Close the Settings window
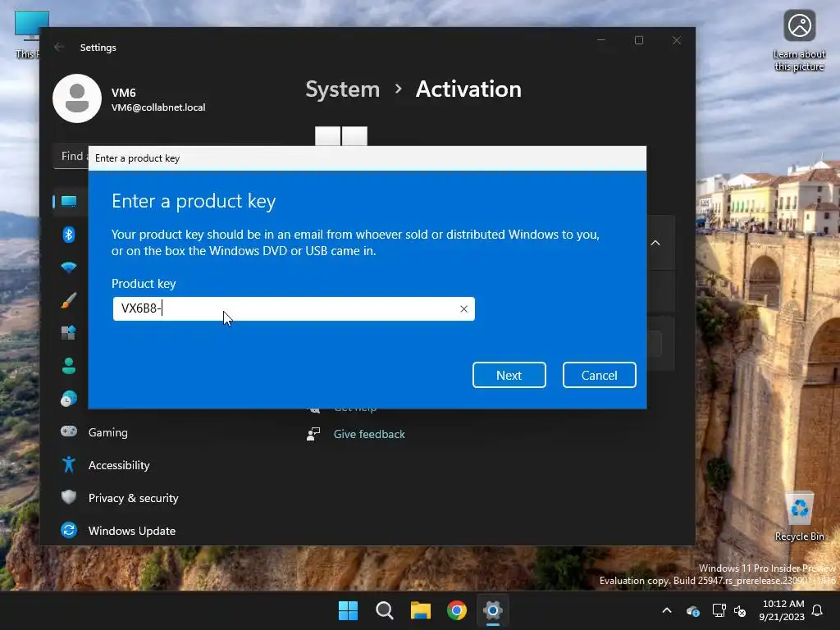 point(677,40)
